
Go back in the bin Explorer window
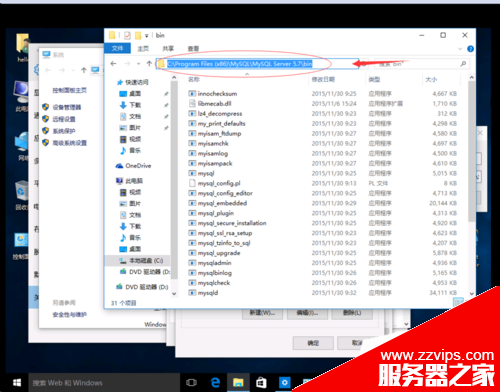[x=113, y=63]
